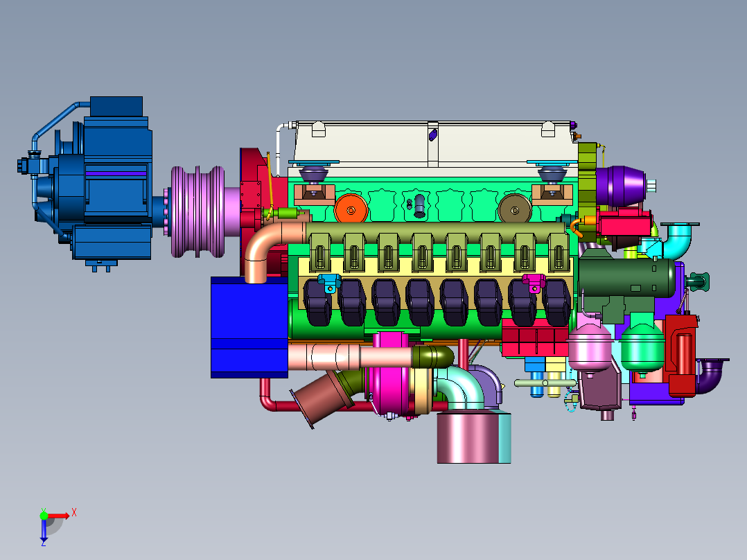Select the large mauve cylinder at bottom

point(468,437)
